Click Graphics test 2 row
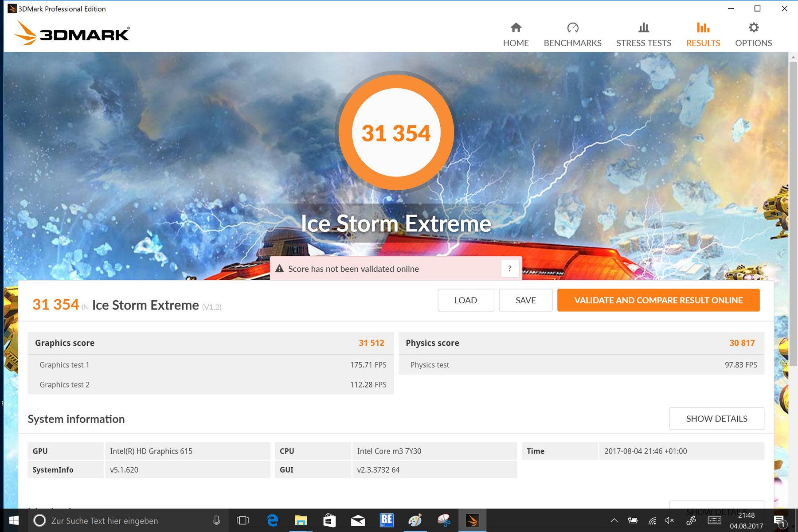Viewport: 798px width, 532px height. (x=211, y=384)
